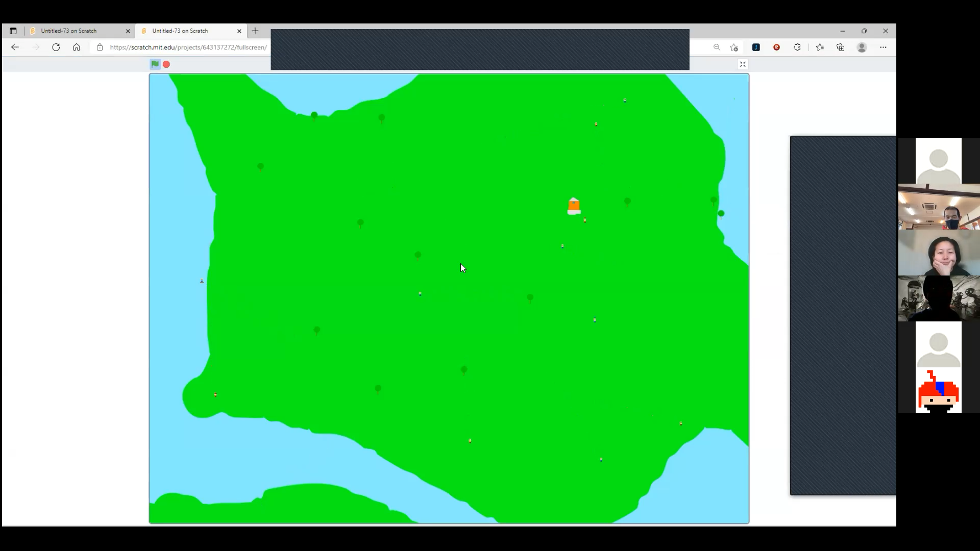
Task: Open a new browser tab
Action: point(255,31)
